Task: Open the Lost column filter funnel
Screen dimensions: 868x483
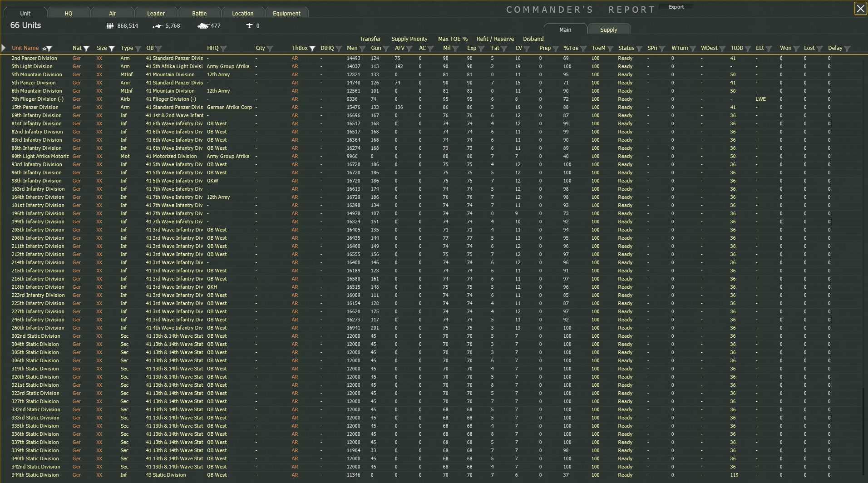Action: tap(819, 49)
